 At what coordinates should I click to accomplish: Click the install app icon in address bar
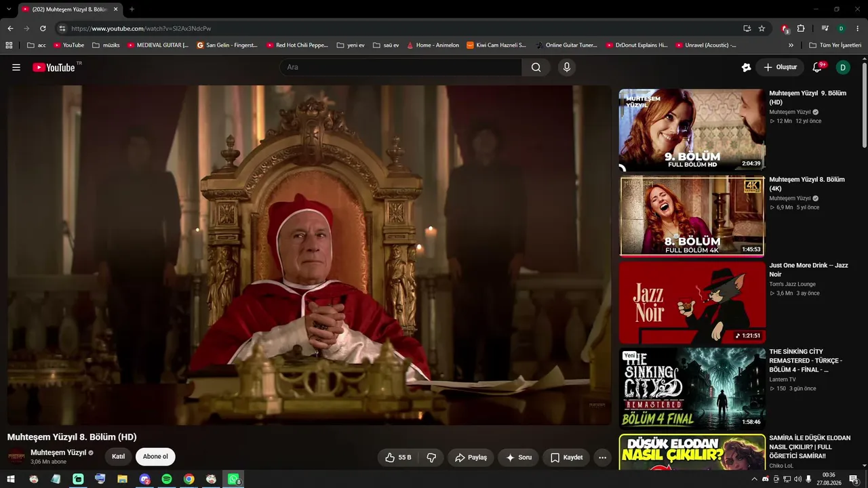click(x=747, y=28)
